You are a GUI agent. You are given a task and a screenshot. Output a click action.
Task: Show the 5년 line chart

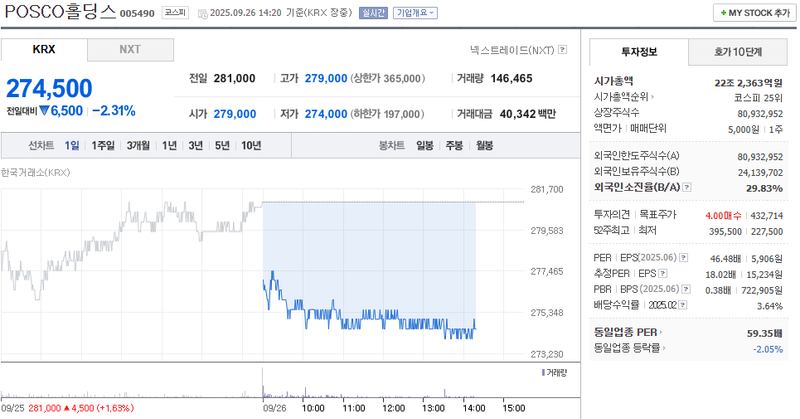222,146
